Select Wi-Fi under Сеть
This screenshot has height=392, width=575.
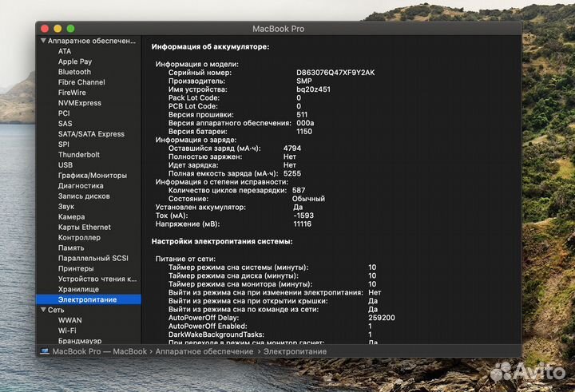coord(67,331)
